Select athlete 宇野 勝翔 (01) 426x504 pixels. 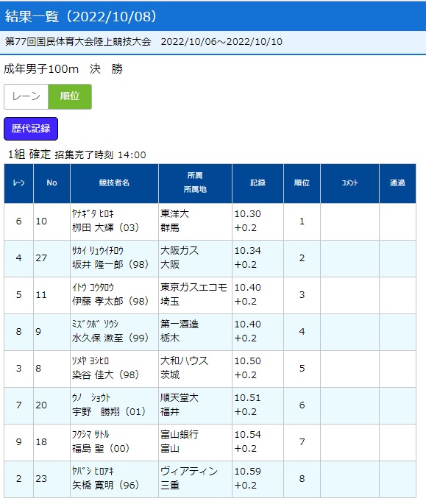coord(109,412)
